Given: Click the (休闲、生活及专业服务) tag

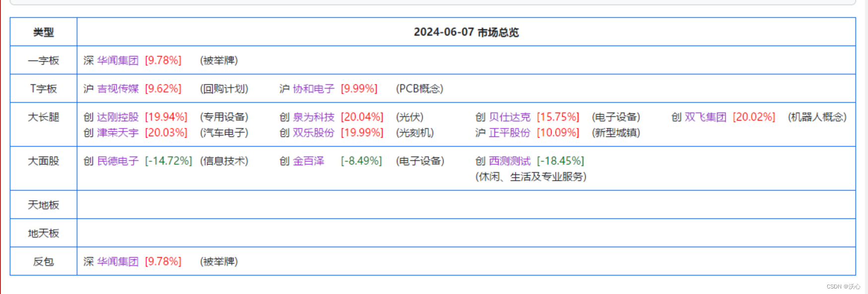Looking at the screenshot, I should (x=531, y=177).
